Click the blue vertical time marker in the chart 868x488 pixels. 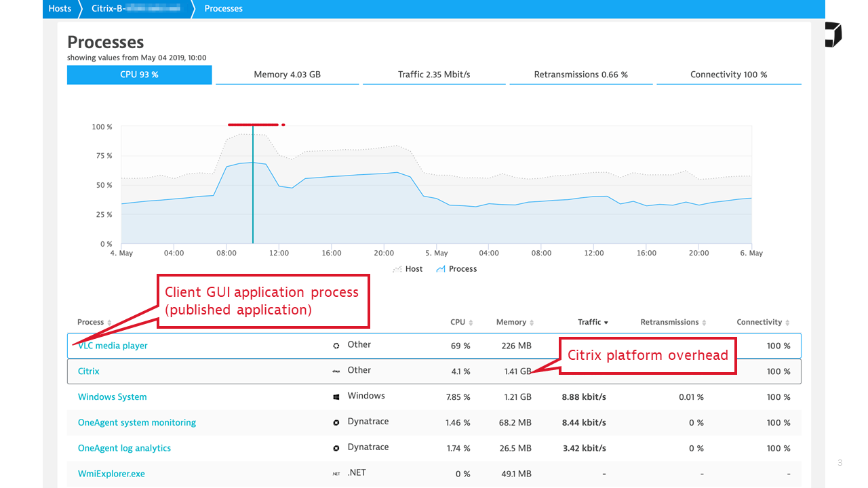point(253,184)
